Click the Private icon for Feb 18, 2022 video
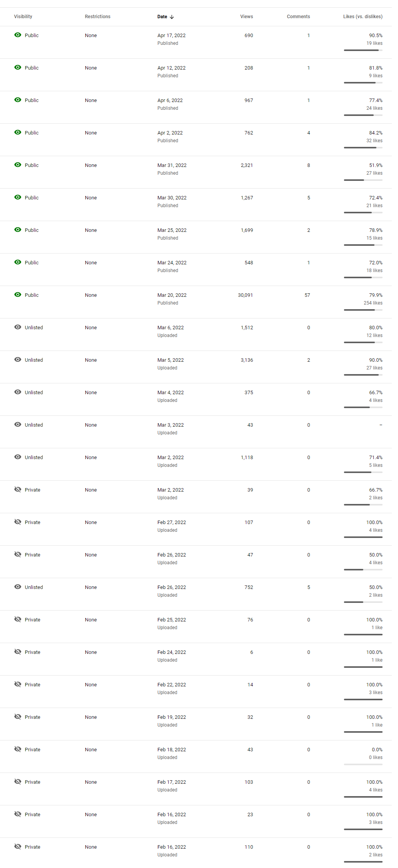Screen dimensions: 398x868 18,749
